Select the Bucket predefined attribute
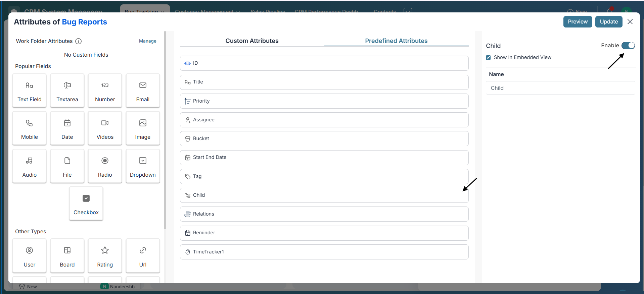The image size is (644, 294). (x=324, y=138)
